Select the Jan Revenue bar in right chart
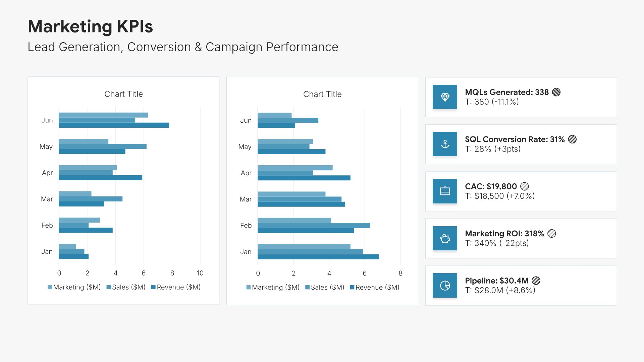The height and width of the screenshot is (362, 644). coord(318,257)
